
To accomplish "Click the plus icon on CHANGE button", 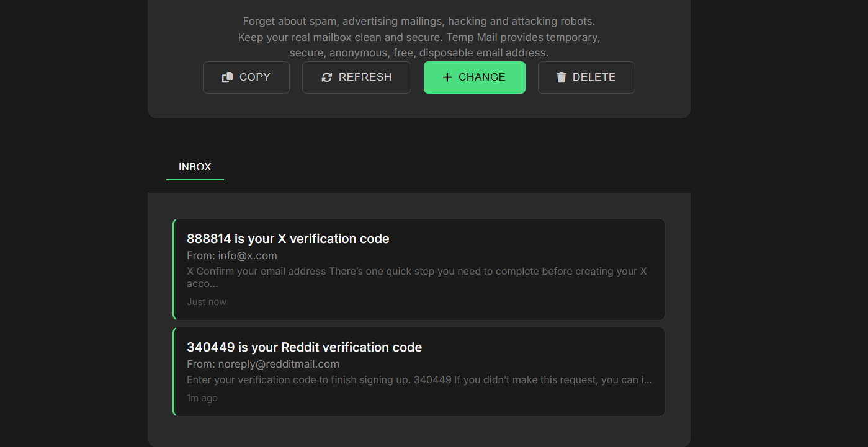I will (447, 77).
